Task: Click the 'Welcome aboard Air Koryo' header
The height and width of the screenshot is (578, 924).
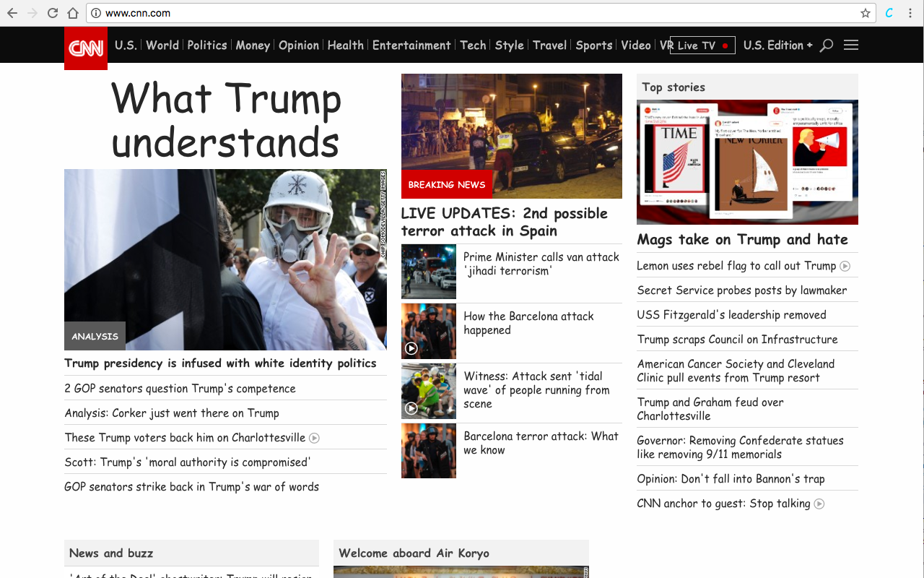Action: click(461, 553)
